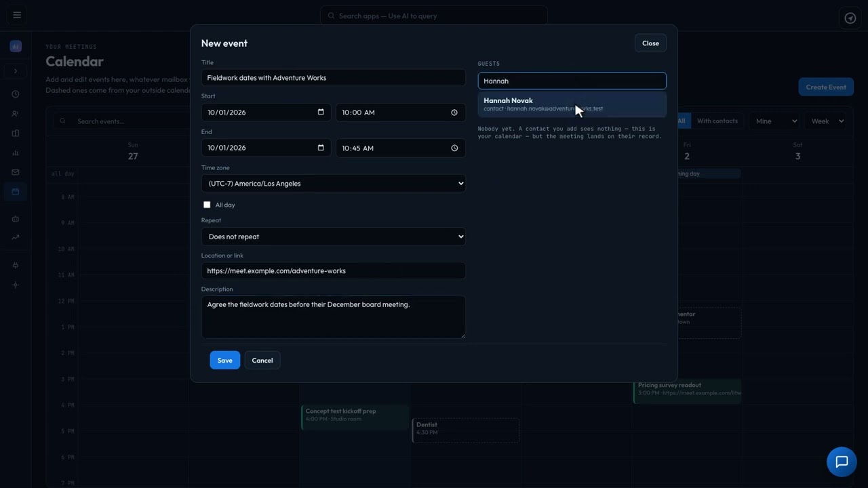Open the Dentist event
Image resolution: width=868 pixels, height=488 pixels.
(x=466, y=430)
